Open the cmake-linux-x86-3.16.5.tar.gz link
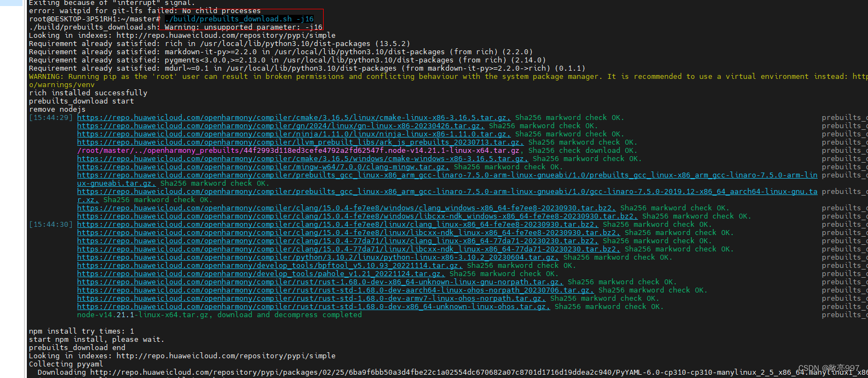The height and width of the screenshot is (378, 868). pos(294,118)
